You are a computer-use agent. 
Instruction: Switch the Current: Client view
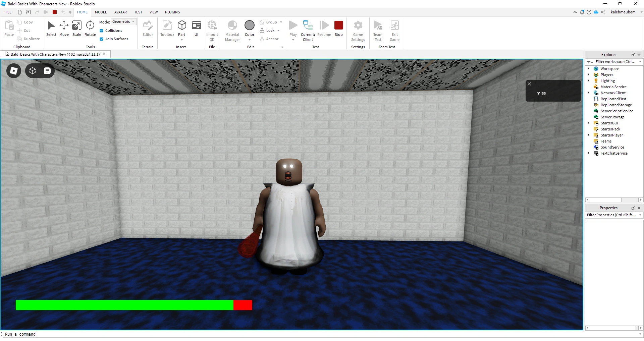[308, 31]
